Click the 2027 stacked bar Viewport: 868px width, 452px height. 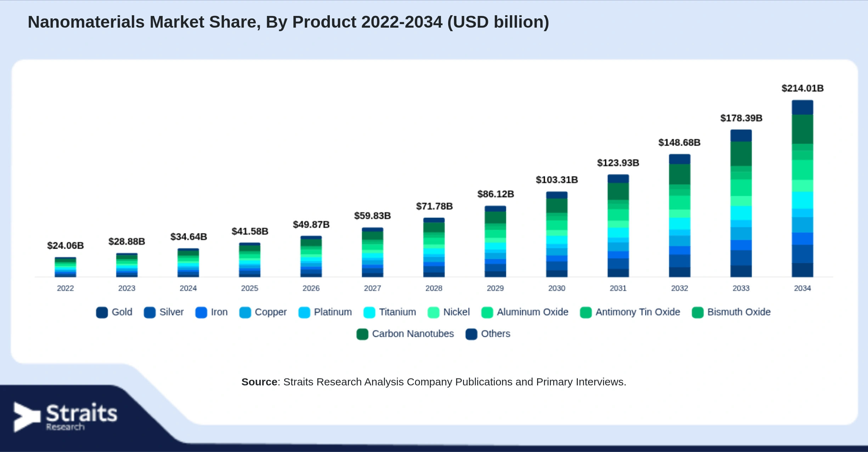372,252
